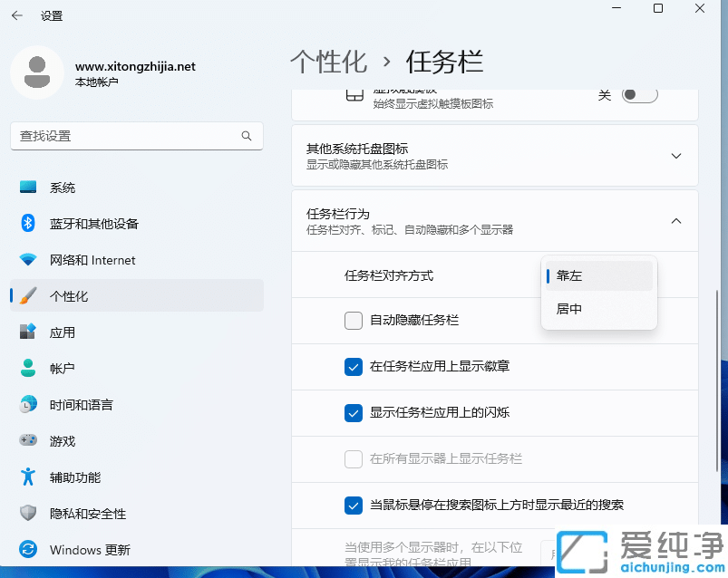Click the shield privacy icon
Image resolution: width=728 pixels, height=578 pixels.
tap(28, 513)
